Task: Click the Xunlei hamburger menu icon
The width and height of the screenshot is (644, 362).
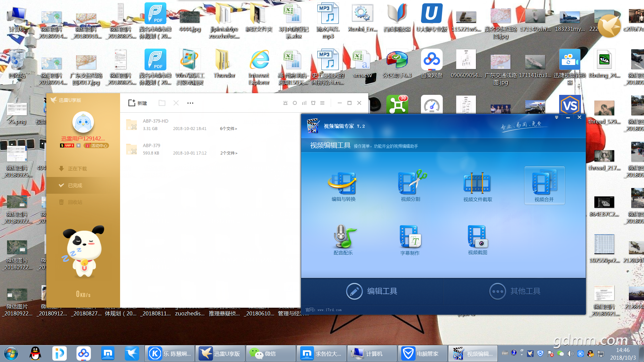Action: pos(322,103)
